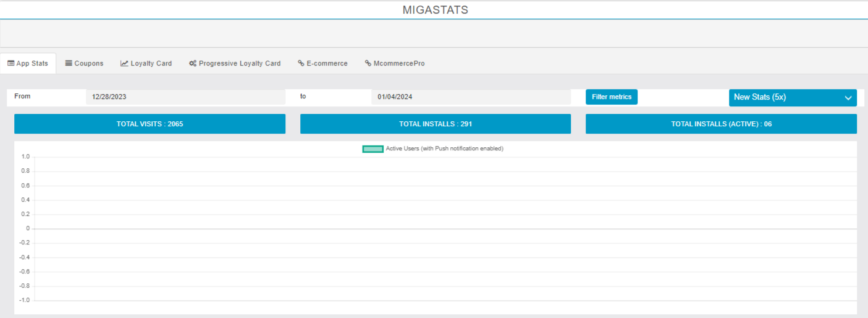Screen dimensions: 868x318
Task: Click the link icon beside McommercePro
Action: point(368,64)
